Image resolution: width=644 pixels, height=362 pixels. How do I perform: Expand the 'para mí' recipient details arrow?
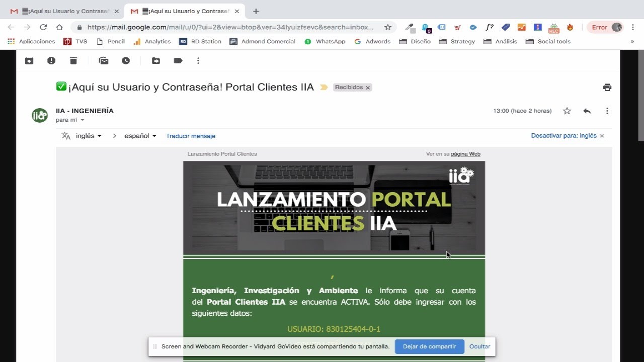pos(83,120)
